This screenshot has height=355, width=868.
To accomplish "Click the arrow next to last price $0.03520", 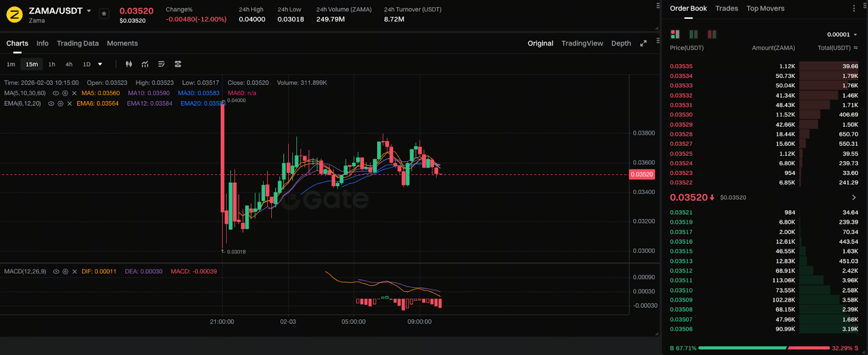I will (x=854, y=197).
